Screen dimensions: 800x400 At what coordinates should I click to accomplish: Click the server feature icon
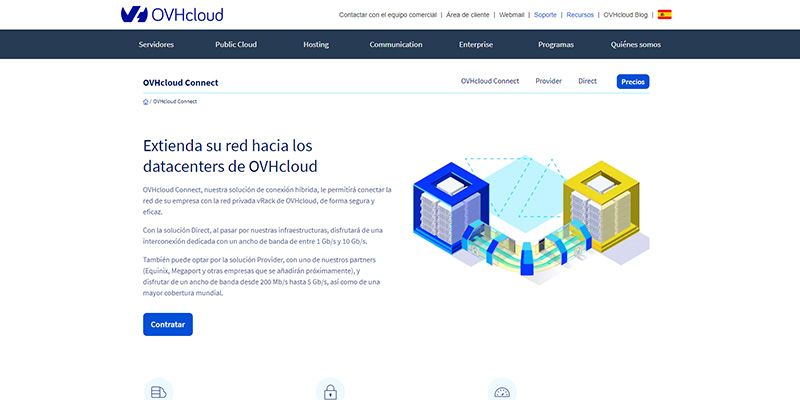coord(158,391)
